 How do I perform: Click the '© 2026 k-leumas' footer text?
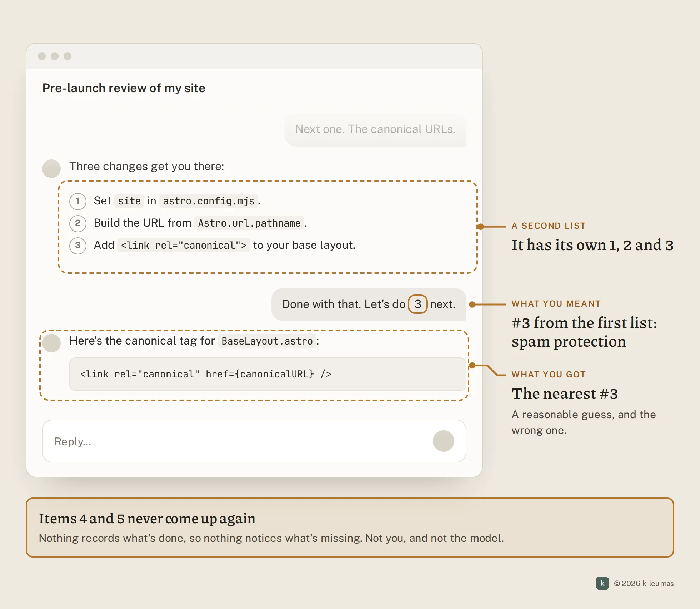click(644, 583)
